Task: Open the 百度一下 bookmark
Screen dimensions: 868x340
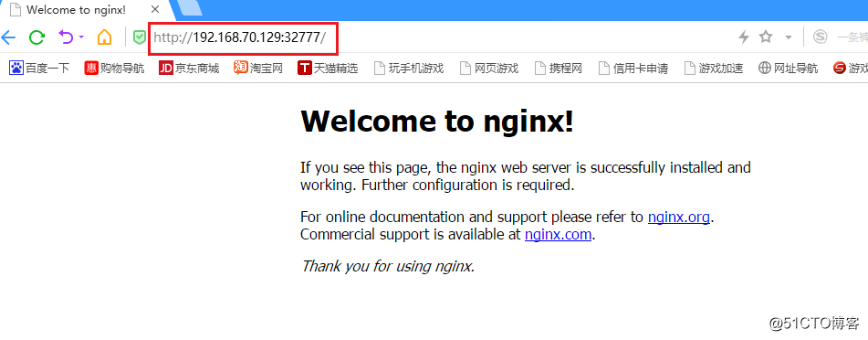Action: tap(39, 69)
